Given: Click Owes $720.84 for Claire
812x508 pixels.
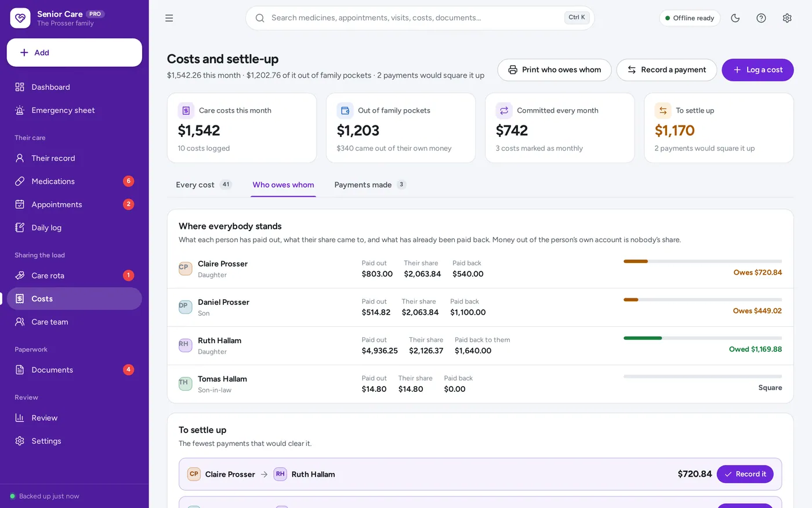Looking at the screenshot, I should click(x=757, y=272).
